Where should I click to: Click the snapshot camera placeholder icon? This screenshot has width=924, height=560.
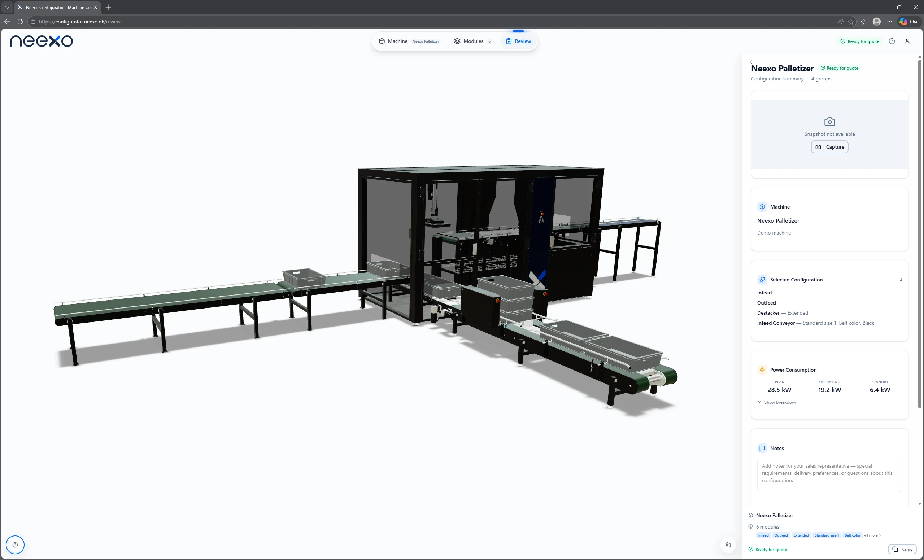829,122
